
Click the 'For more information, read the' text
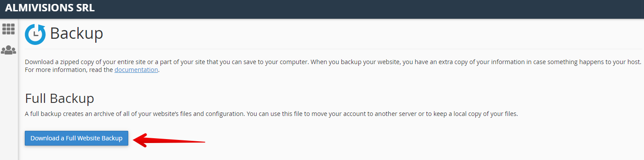69,70
